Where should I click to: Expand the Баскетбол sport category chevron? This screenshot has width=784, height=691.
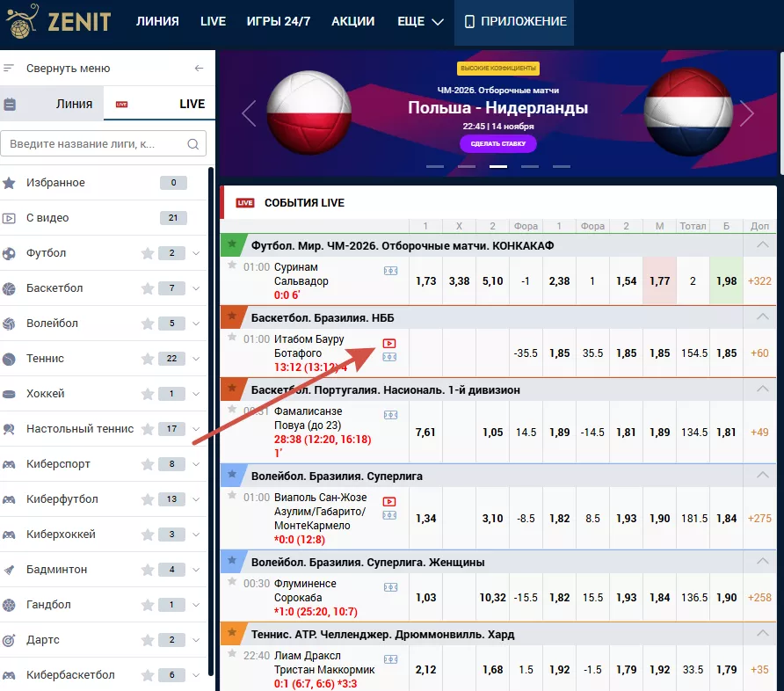196,288
